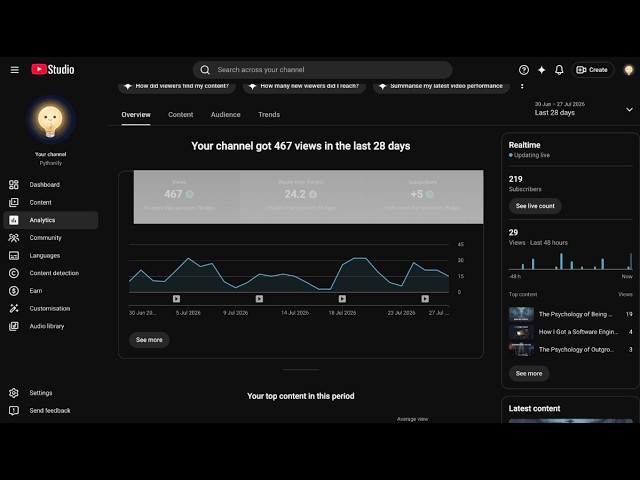
Task: Open the Content sidebar icon
Action: 14,202
